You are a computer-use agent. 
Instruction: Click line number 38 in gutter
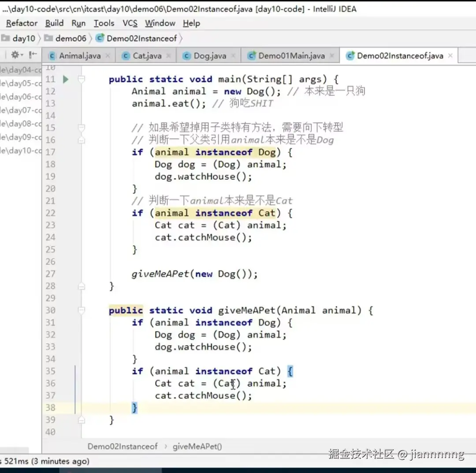(50, 408)
